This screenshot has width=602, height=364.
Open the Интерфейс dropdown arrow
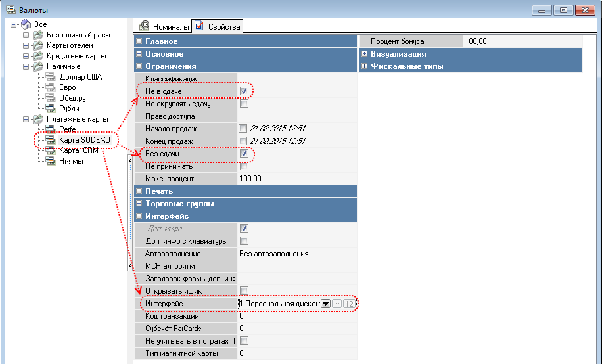325,304
